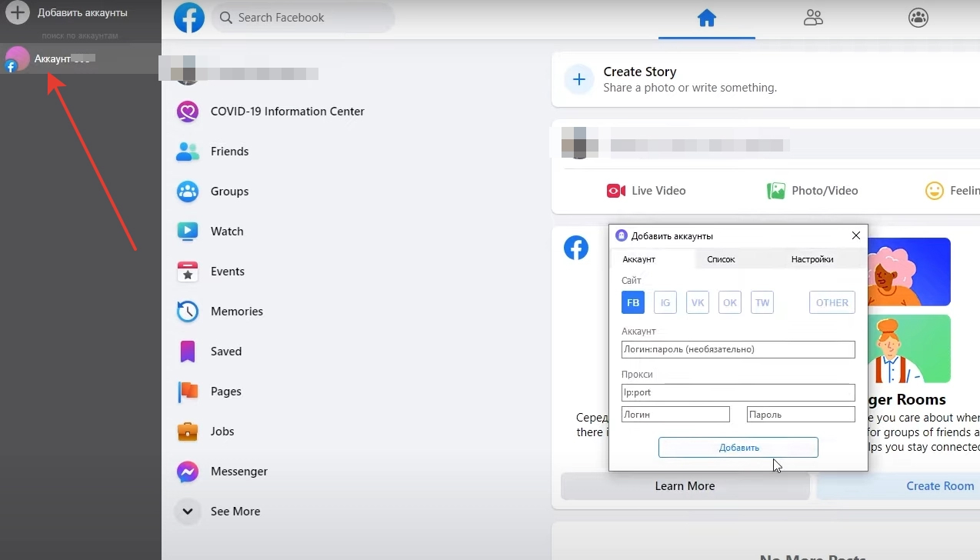Click the Learn More button
This screenshot has width=980, height=560.
(x=685, y=486)
